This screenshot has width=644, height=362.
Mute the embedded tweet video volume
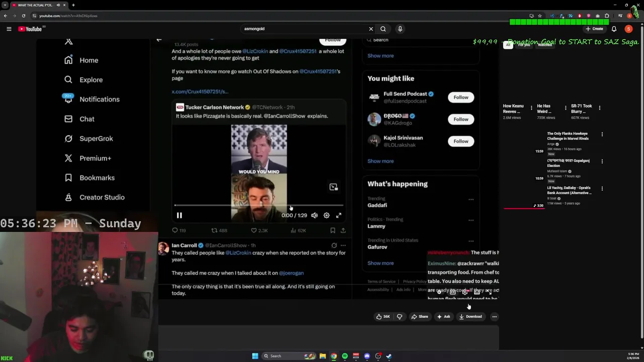pos(314,215)
